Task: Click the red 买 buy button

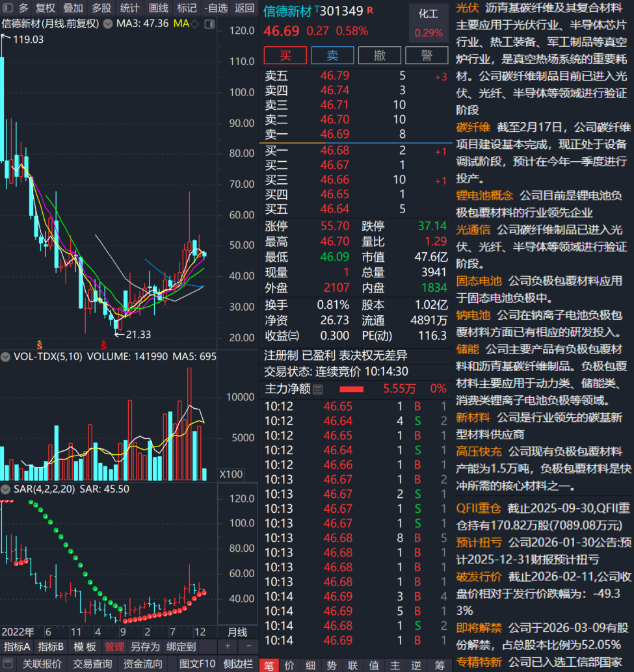Action: [285, 55]
